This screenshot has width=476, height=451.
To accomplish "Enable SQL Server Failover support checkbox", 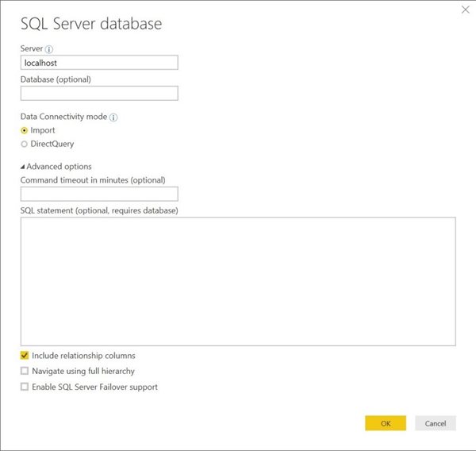I will (x=25, y=387).
